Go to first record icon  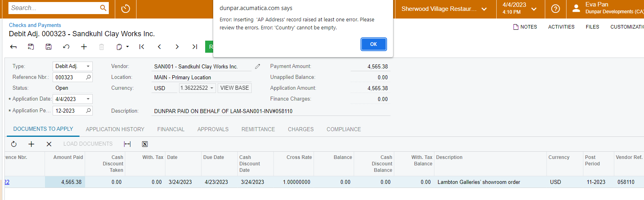142,47
